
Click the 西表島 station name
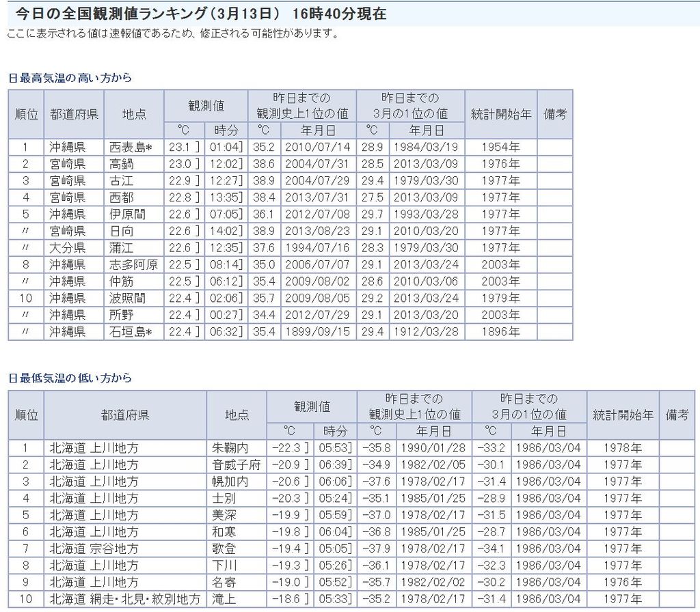tap(126, 147)
